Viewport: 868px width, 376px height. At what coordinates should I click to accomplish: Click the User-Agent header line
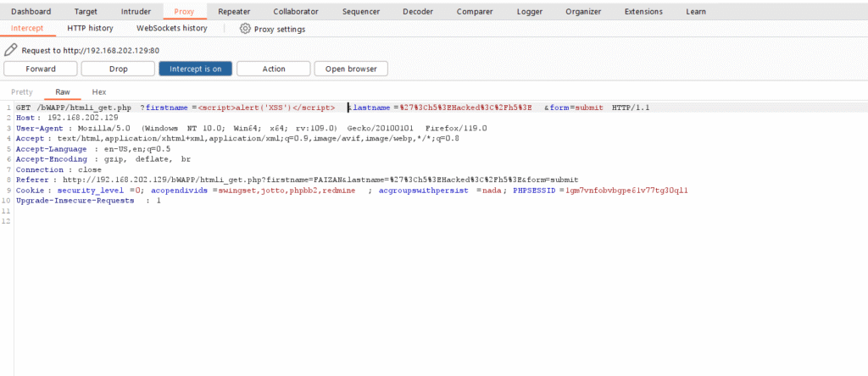click(x=251, y=128)
